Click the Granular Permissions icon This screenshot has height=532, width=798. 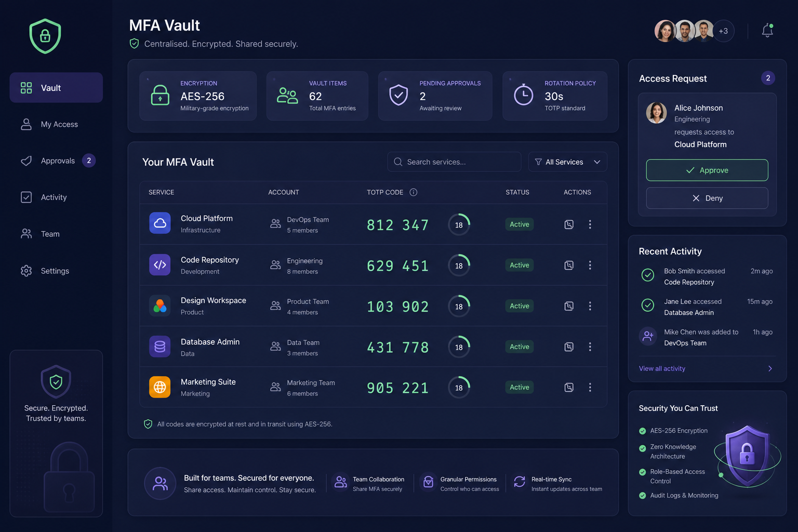pyautogui.click(x=428, y=482)
